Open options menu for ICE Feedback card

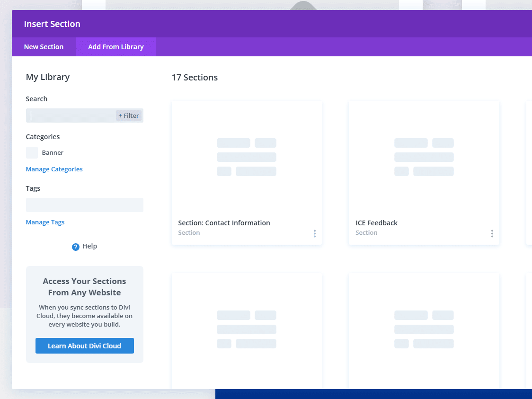[x=492, y=233]
